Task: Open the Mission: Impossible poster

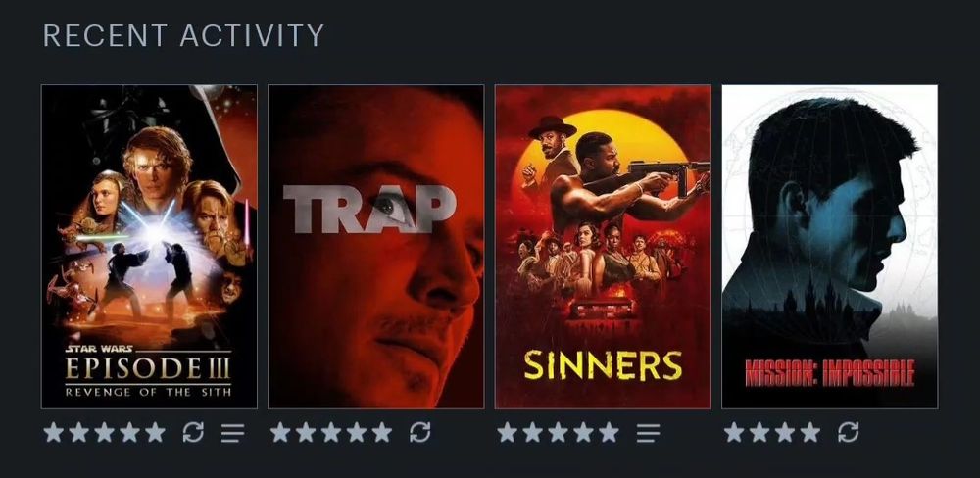Action: (829, 247)
